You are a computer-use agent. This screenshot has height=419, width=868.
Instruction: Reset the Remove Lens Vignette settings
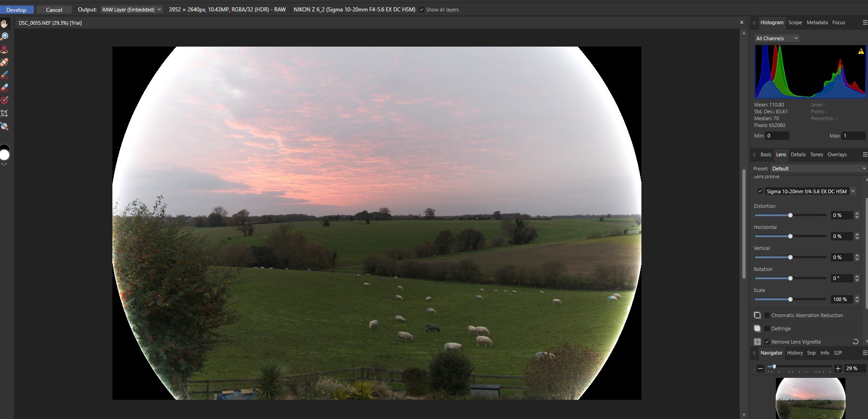tap(856, 342)
